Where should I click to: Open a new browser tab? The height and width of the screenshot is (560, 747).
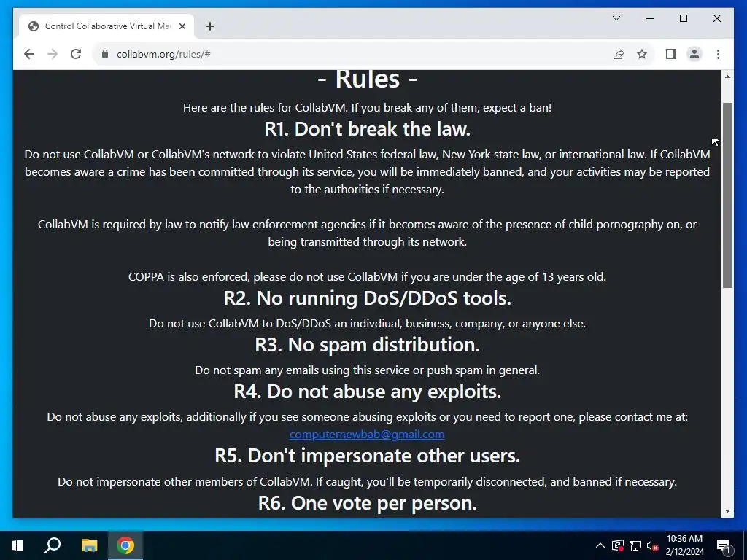[x=209, y=26]
